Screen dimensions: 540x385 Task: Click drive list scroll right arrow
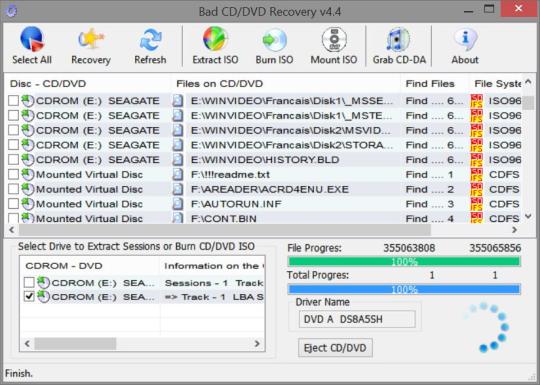coord(257,343)
